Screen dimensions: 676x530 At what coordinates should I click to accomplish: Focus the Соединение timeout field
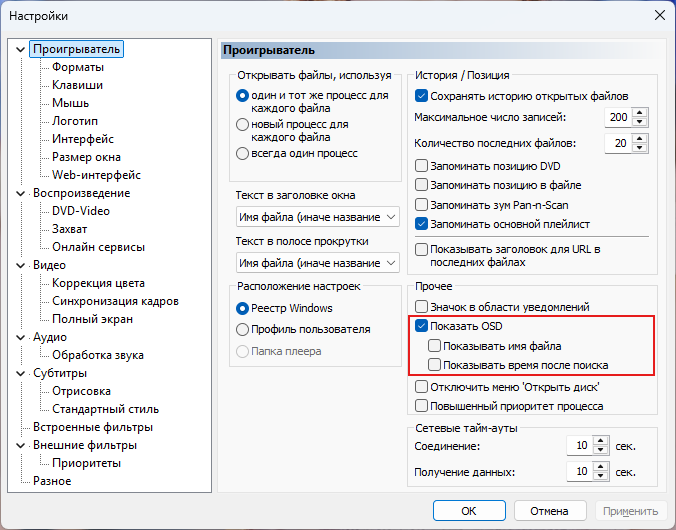point(580,445)
